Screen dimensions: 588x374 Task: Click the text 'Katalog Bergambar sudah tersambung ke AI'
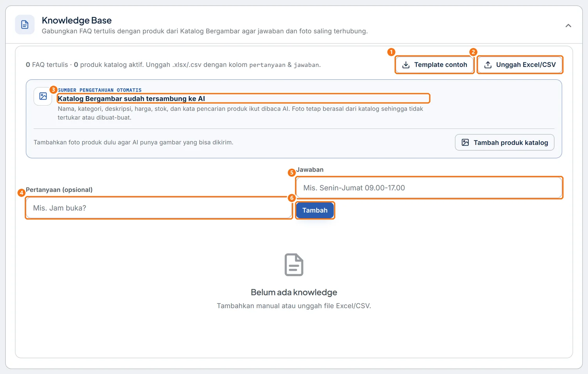(131, 99)
